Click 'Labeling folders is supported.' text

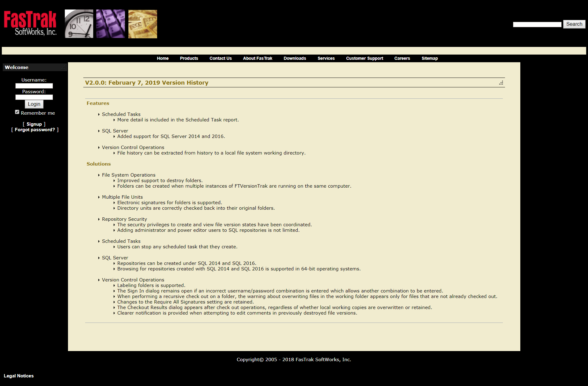pyautogui.click(x=151, y=285)
